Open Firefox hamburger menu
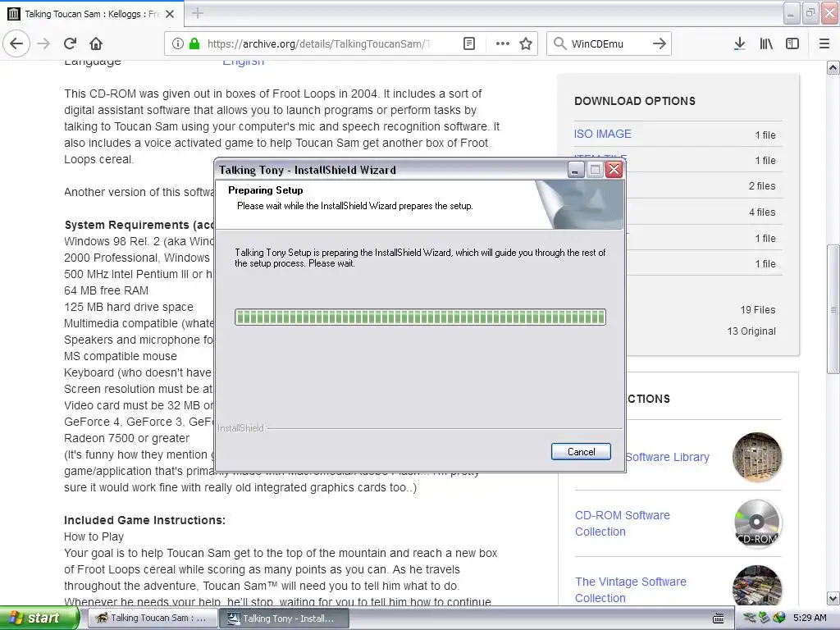The height and width of the screenshot is (630, 840). [x=824, y=43]
